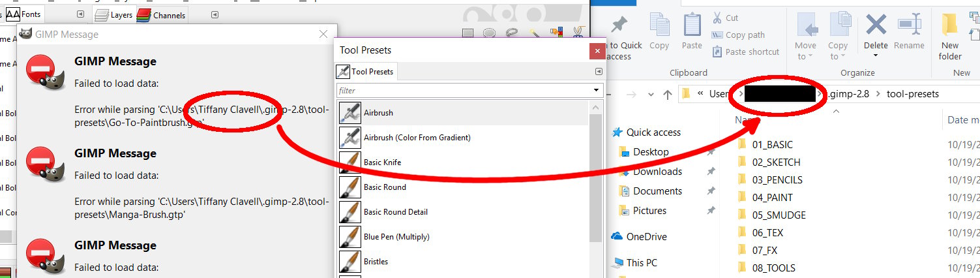Open the Delete options dropdown arrow

pyautogui.click(x=876, y=55)
